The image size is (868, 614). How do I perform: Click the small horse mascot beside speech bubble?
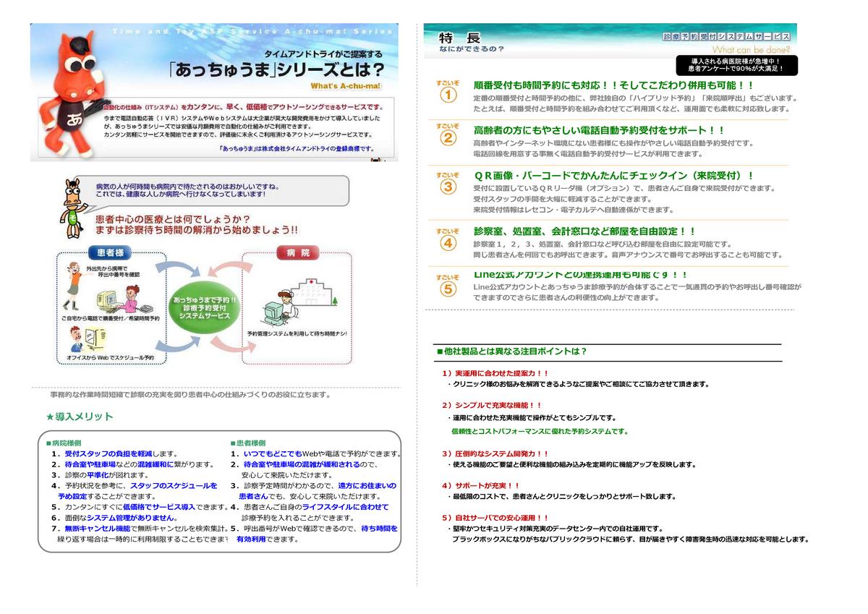coord(72,207)
